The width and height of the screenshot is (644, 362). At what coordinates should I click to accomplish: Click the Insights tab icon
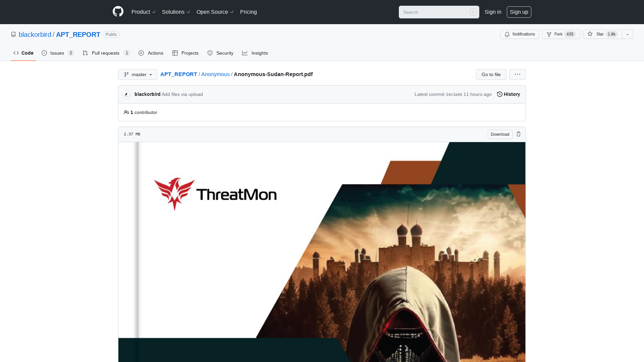245,53
